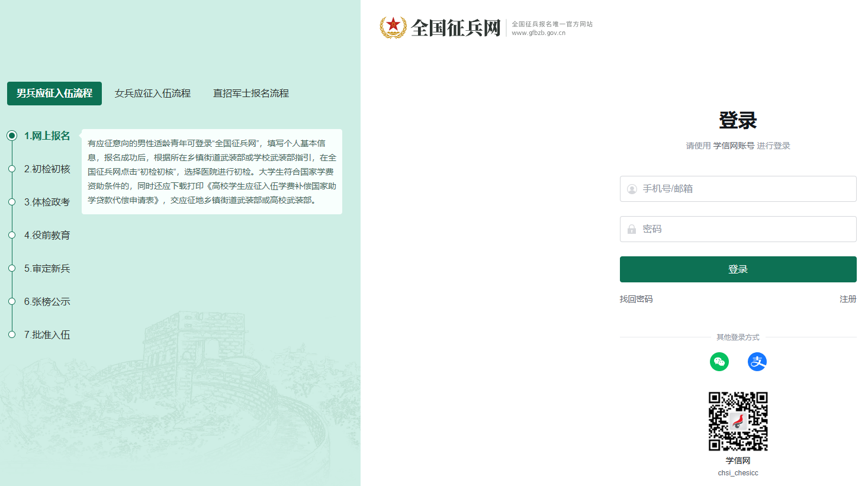Click the user icon in phone/email field

632,189
